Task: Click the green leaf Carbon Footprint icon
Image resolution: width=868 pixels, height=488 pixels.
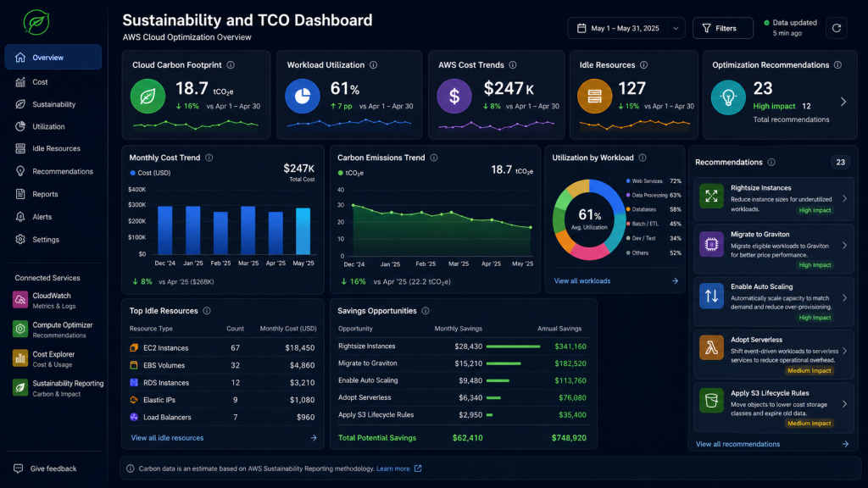Action: (147, 97)
